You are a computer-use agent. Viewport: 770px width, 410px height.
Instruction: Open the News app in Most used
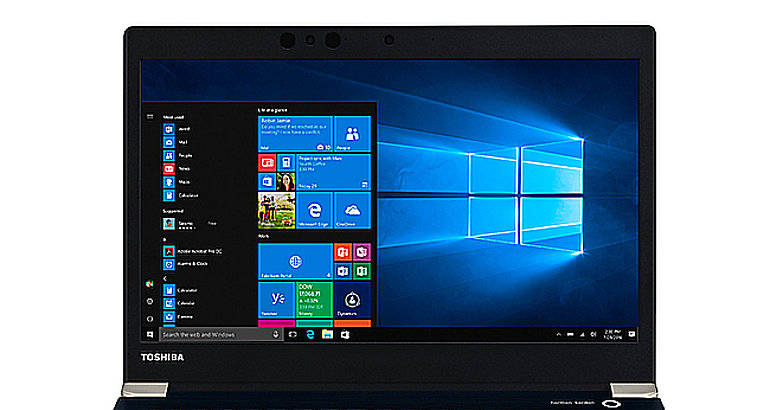(x=177, y=169)
